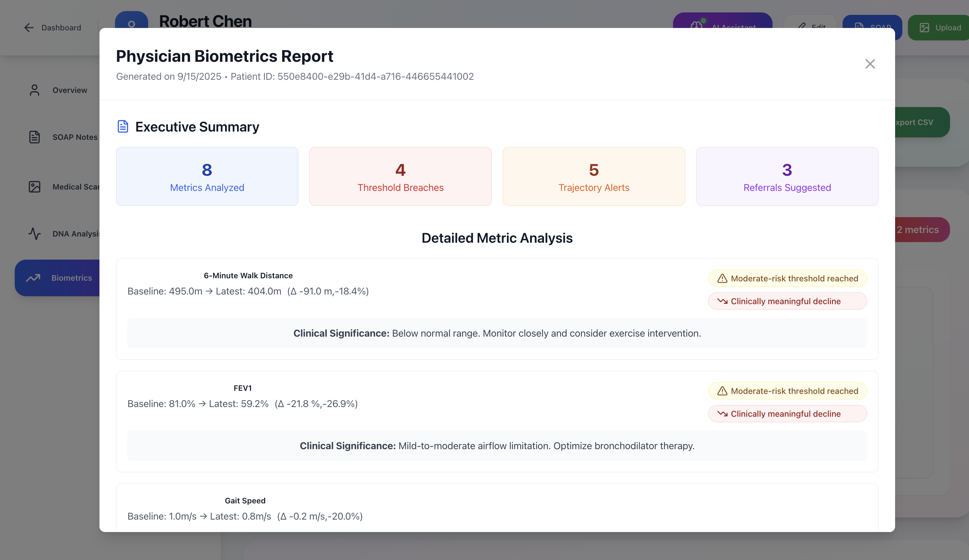Click the Executive Summary document icon
Screen dimensions: 969x560
(x=123, y=126)
